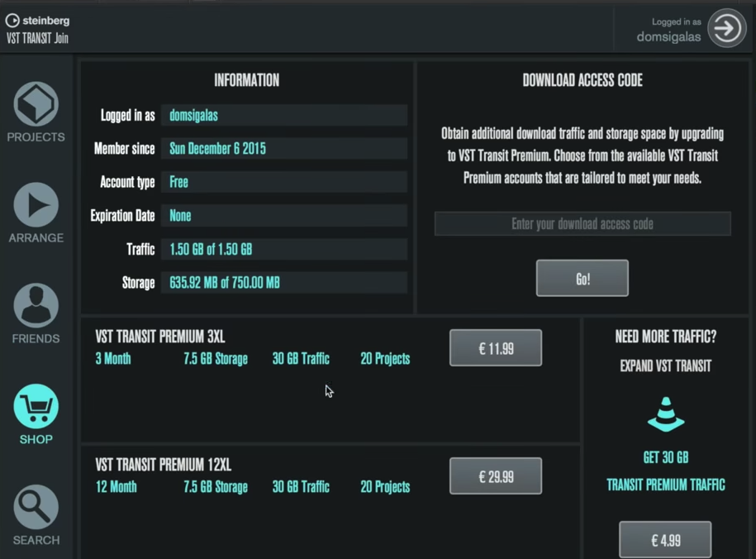Click the logout arrow icon next to domsigalas

pos(727,28)
